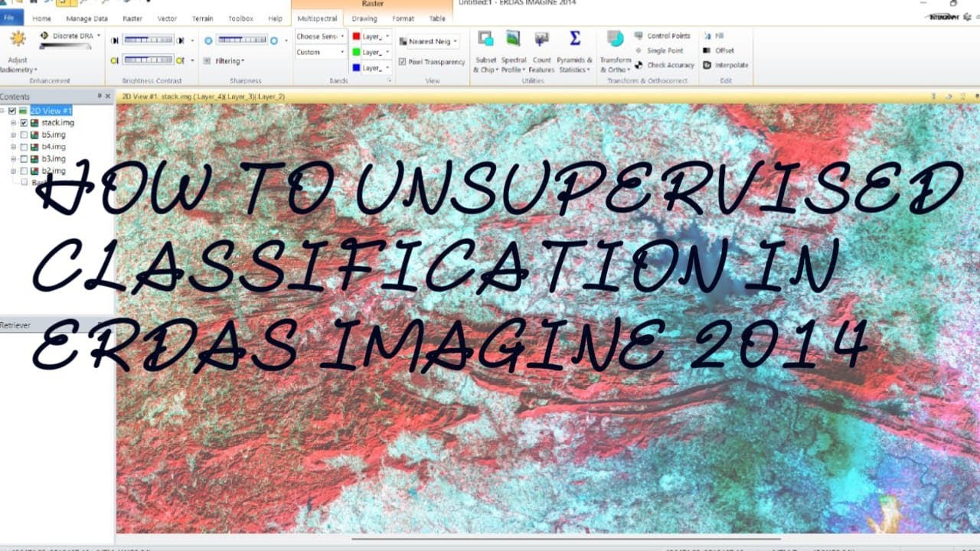Click the increase sharpness icon
The height and width of the screenshot is (551, 980).
click(x=274, y=40)
